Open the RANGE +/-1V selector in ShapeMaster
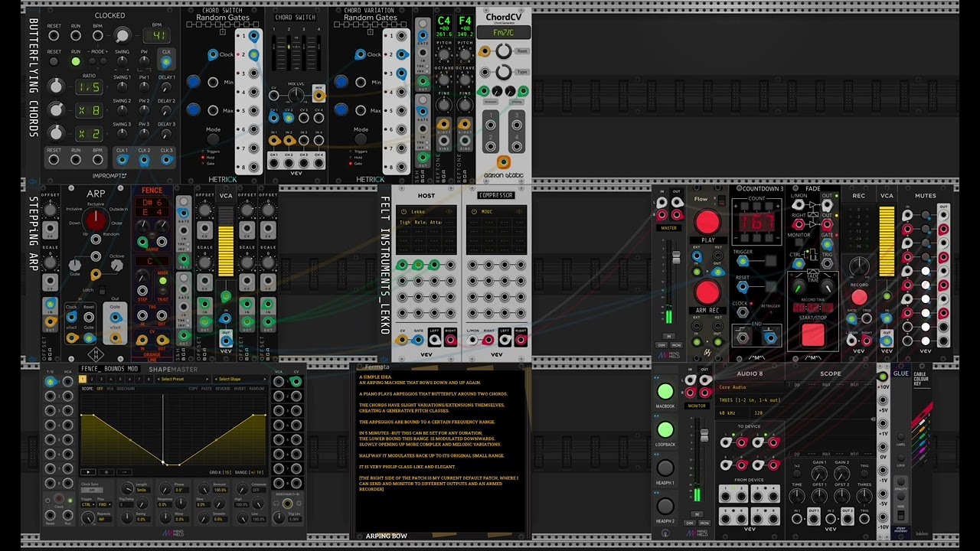 pyautogui.click(x=250, y=473)
